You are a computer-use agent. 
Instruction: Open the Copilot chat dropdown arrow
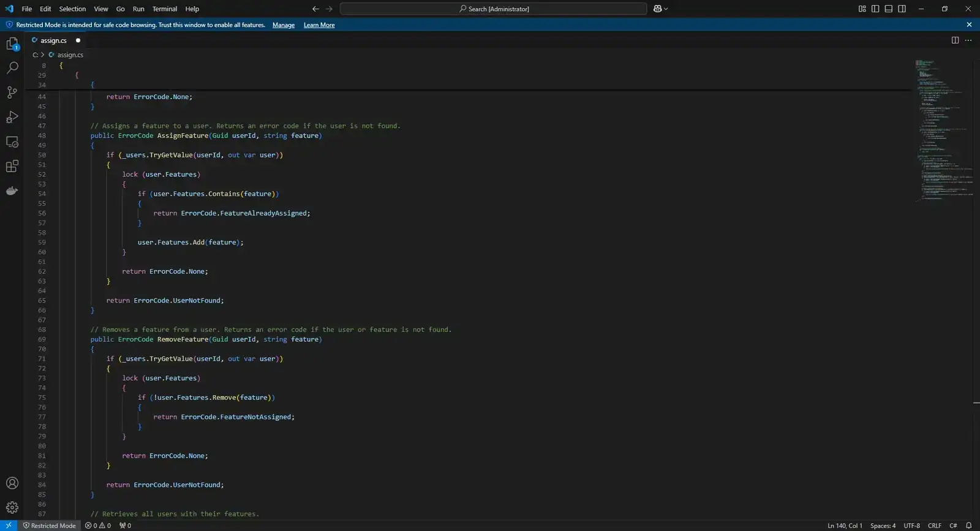[x=666, y=9]
